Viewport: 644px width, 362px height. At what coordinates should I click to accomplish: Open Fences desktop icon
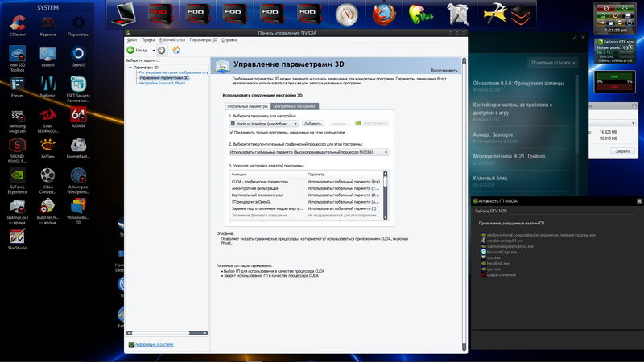click(17, 87)
